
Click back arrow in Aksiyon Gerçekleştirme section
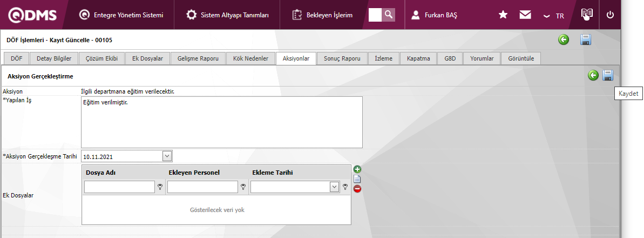point(593,75)
